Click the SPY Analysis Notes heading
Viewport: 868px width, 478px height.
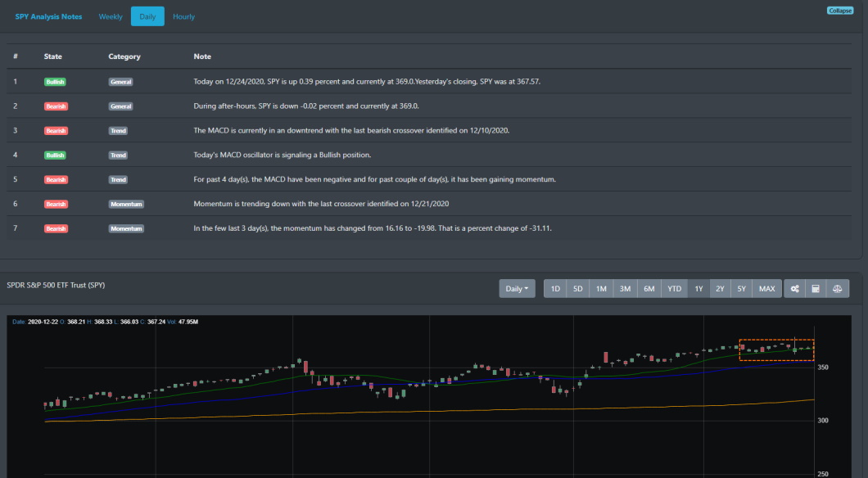(48, 16)
